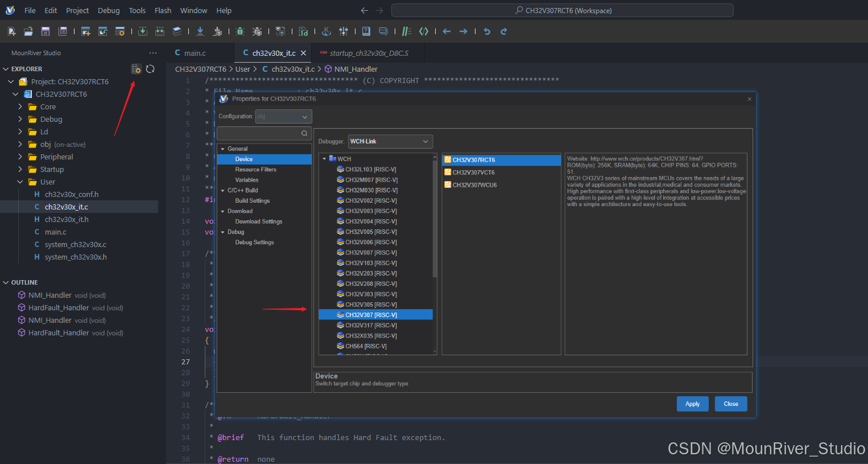Open the Configuration dropdown in Properties
The image size is (868, 464).
tap(283, 116)
